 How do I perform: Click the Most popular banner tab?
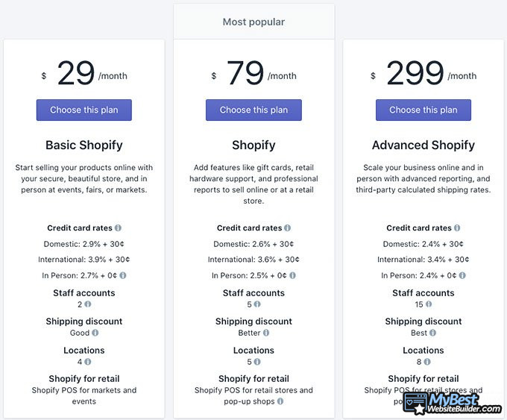(x=253, y=22)
